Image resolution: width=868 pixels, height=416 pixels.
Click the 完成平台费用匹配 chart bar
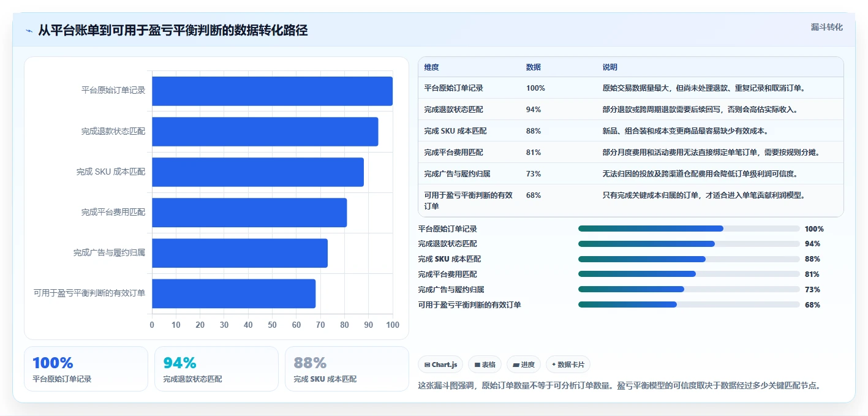click(249, 213)
